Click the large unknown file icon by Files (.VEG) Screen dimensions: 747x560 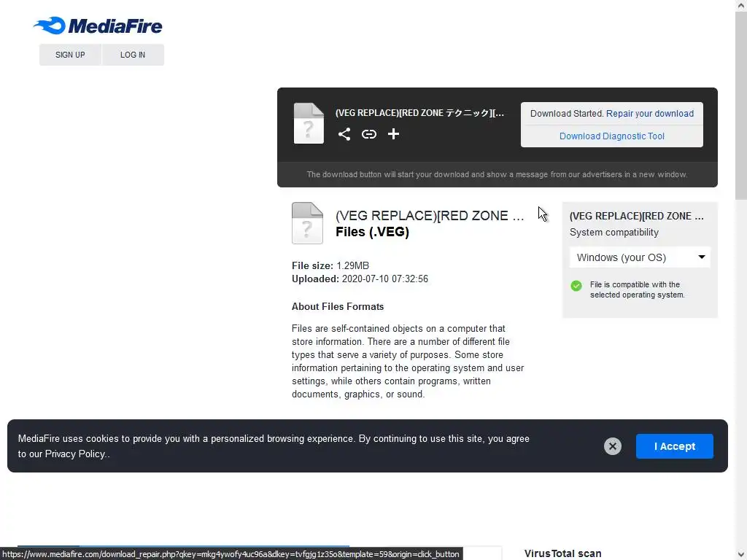click(x=307, y=223)
